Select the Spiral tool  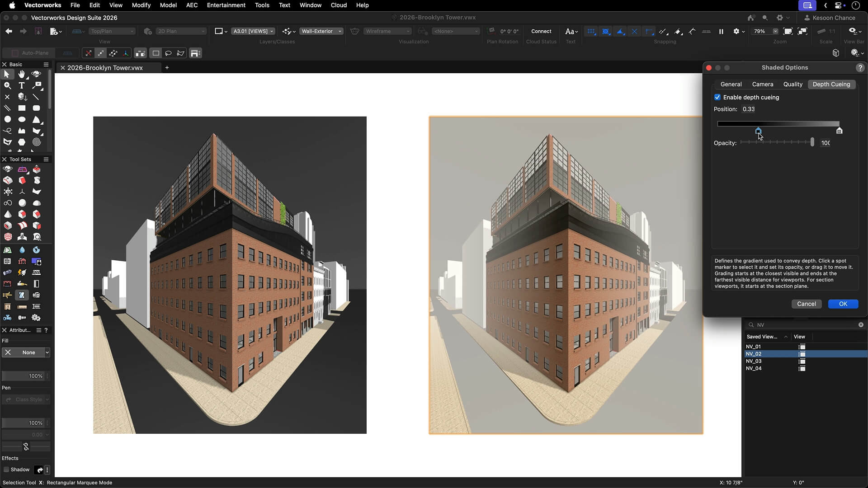point(36,142)
